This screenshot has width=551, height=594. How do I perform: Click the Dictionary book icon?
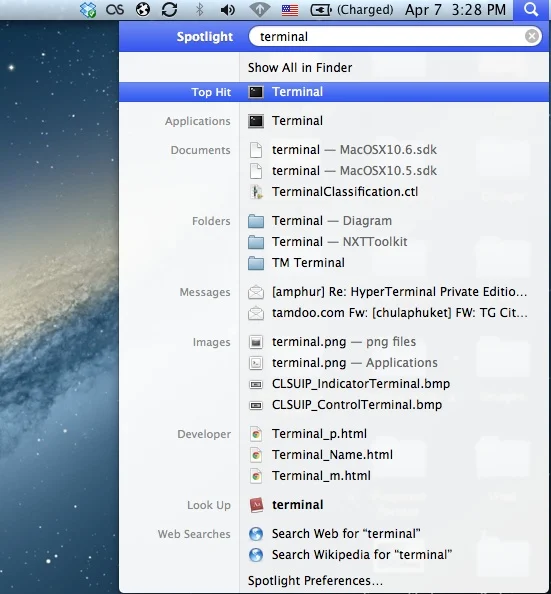pos(256,505)
